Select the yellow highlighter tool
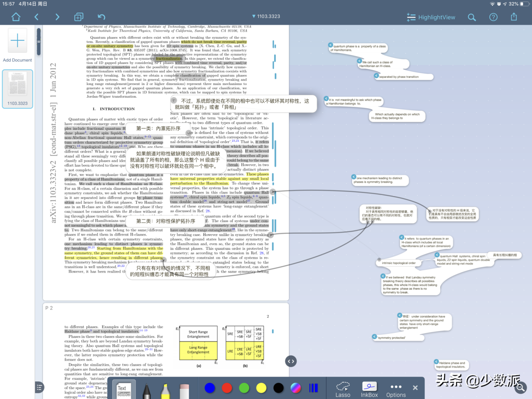Viewport: 532px width, 399px height. tap(165, 391)
